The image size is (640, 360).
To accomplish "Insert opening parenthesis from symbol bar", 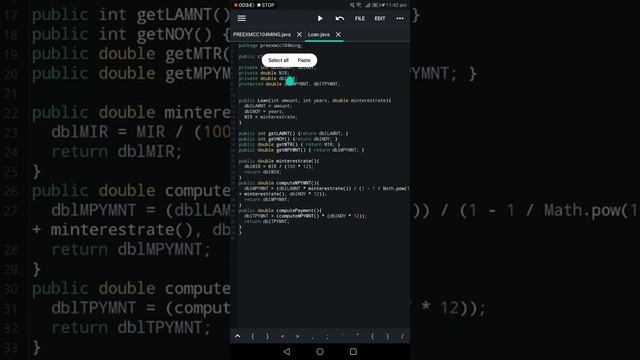I will click(x=372, y=336).
